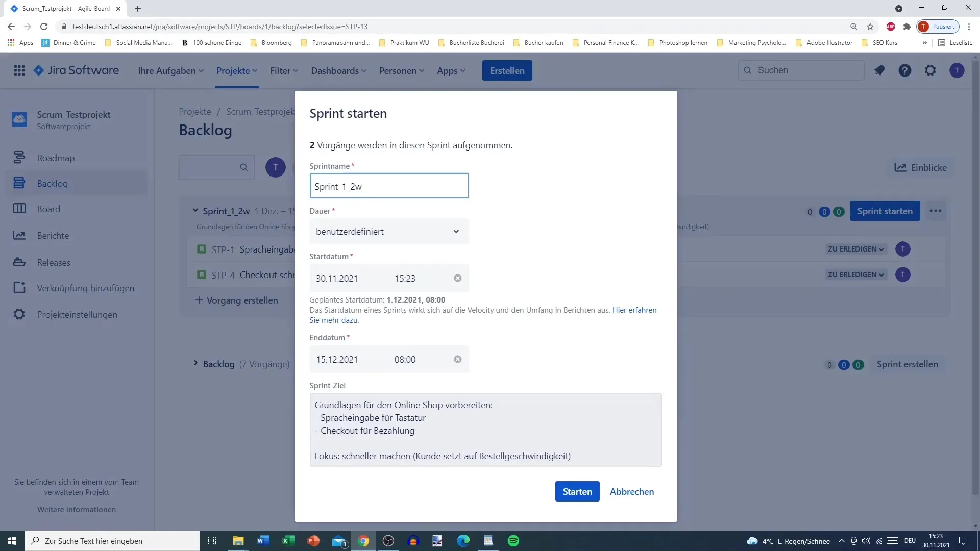The width and height of the screenshot is (980, 551).
Task: Open Projekteinstellungen in sidebar
Action: pyautogui.click(x=77, y=314)
